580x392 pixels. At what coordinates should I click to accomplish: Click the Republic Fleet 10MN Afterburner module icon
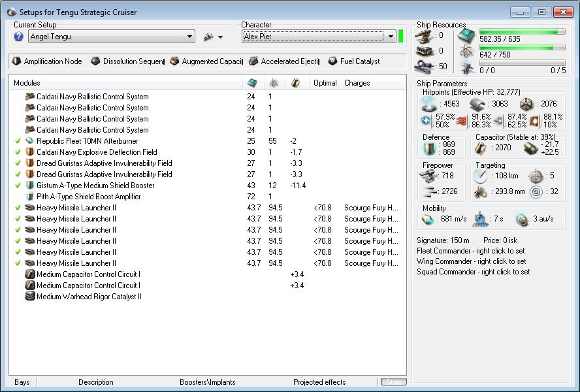click(x=29, y=141)
